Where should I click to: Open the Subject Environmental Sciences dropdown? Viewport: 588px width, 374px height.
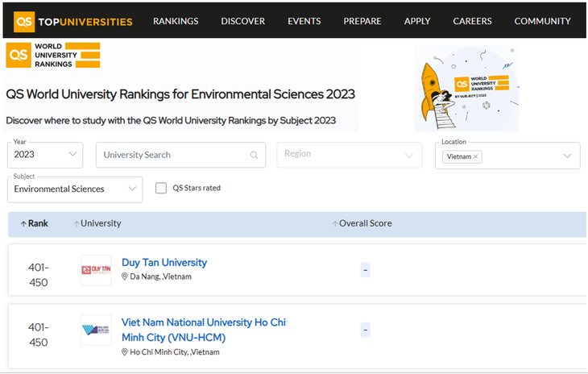pyautogui.click(x=75, y=189)
